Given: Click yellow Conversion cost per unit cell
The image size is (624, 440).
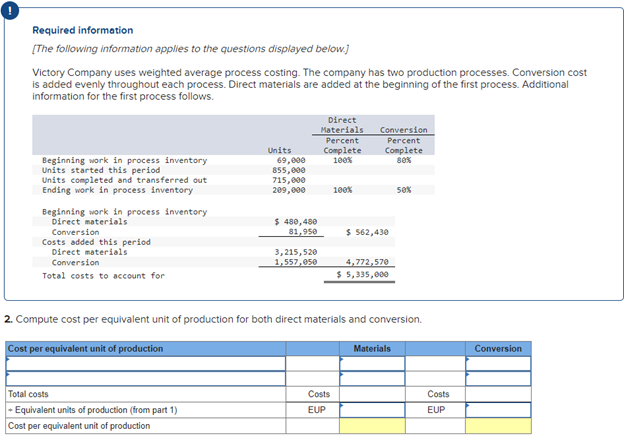Looking at the screenshot, I should point(498,426).
